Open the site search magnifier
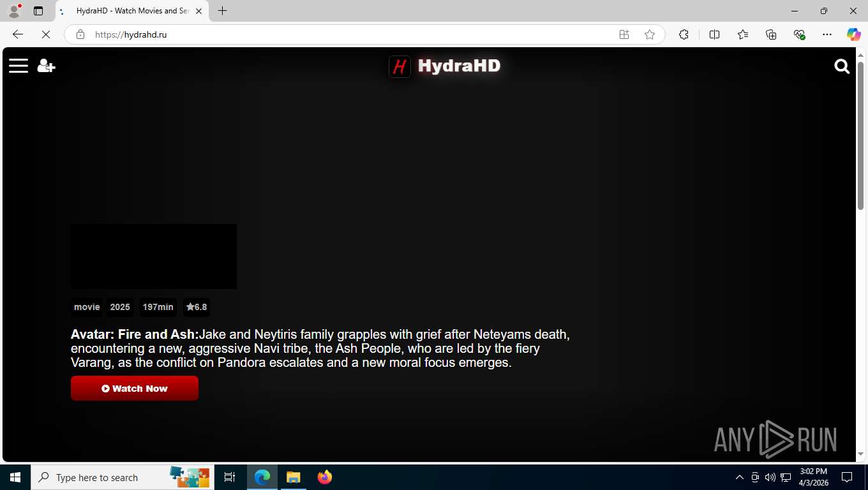The width and height of the screenshot is (868, 490). [842, 66]
